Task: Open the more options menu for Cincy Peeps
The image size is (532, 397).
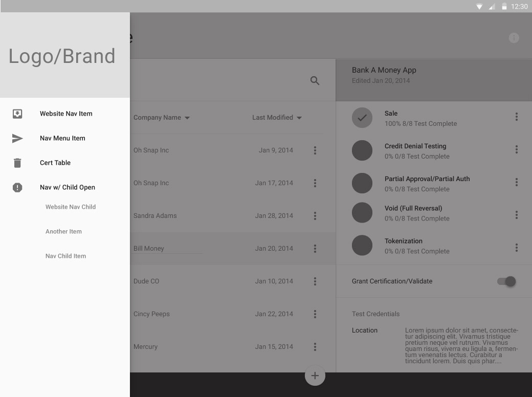Action: click(x=315, y=314)
